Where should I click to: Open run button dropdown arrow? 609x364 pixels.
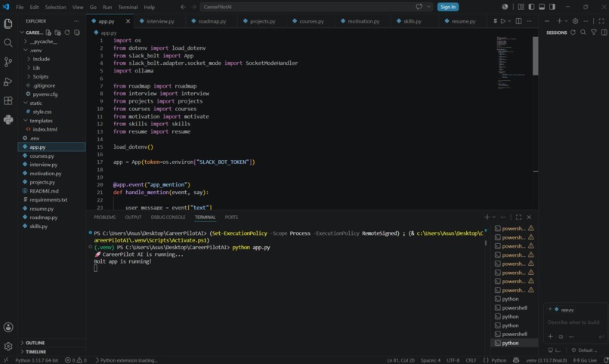pos(509,21)
